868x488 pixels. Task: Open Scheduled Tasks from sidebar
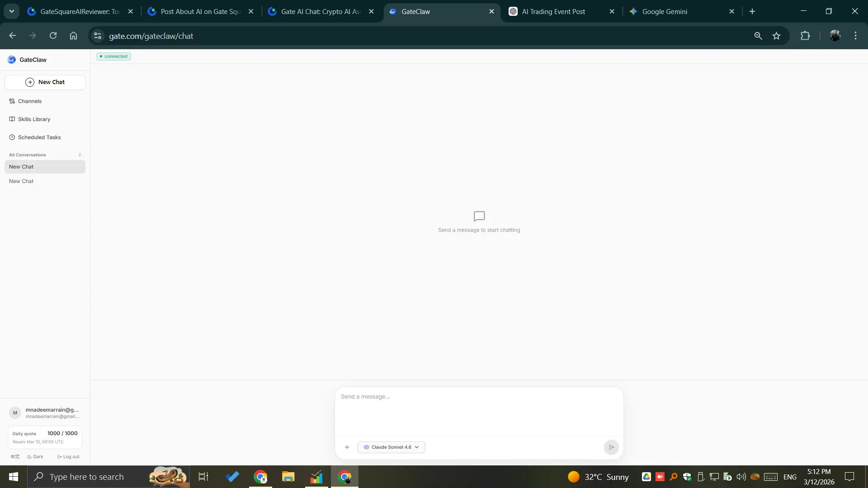[39, 137]
